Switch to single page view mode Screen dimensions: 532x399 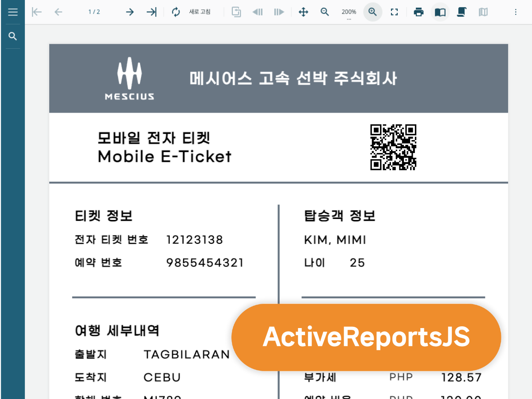[x=440, y=12]
